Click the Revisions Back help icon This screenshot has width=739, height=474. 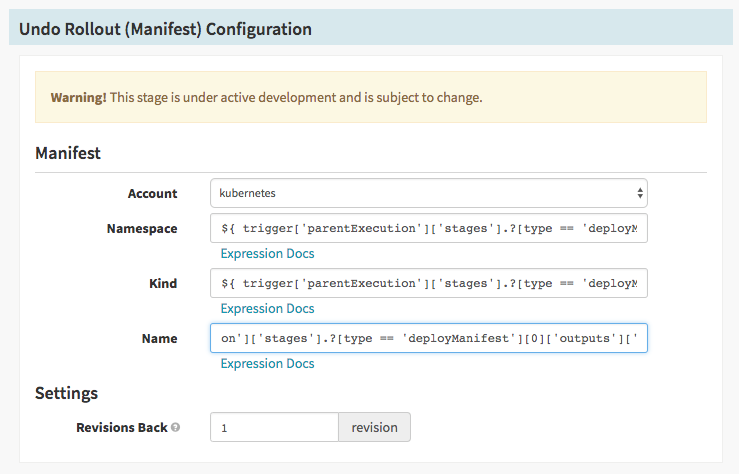(176, 428)
